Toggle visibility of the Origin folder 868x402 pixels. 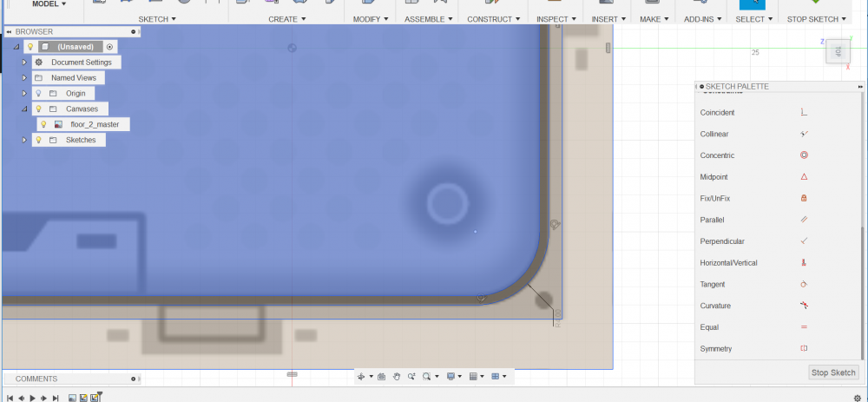pyautogui.click(x=38, y=93)
